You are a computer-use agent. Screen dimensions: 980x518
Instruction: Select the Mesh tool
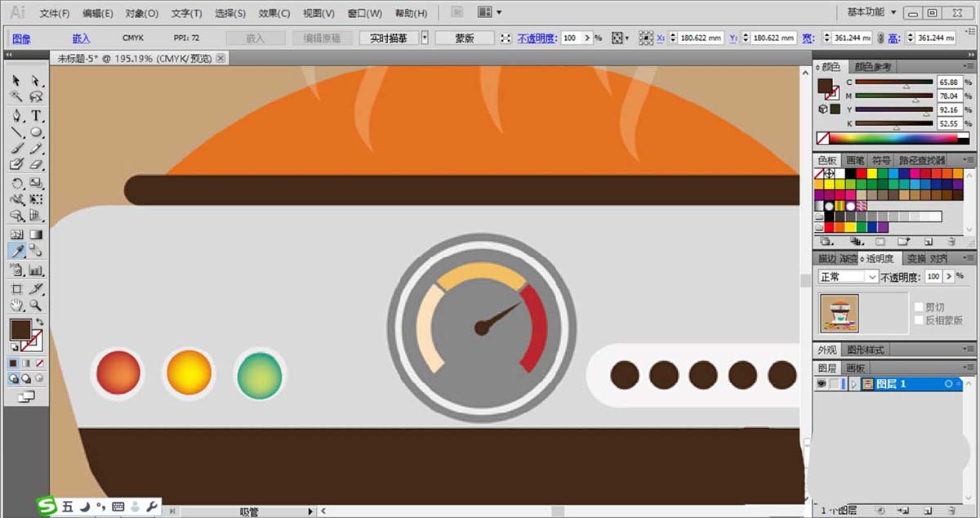(16, 235)
